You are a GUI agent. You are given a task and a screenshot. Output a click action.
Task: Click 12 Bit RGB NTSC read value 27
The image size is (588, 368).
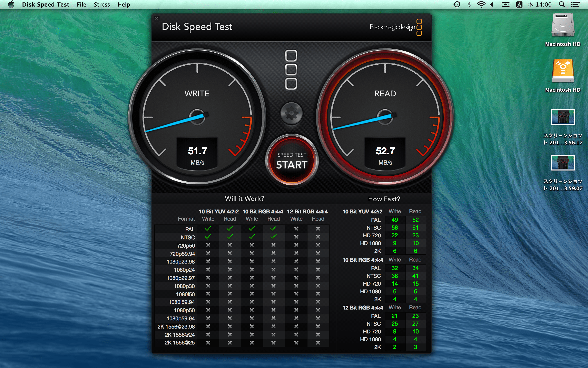pos(415,324)
